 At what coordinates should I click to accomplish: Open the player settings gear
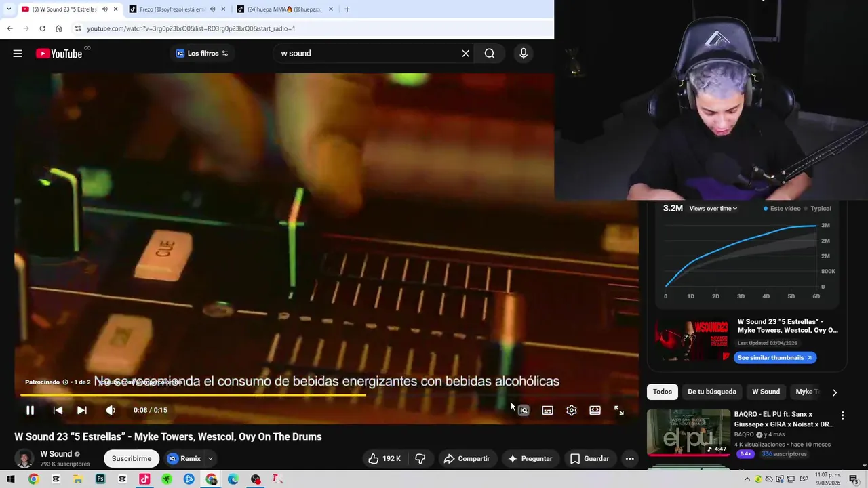[x=572, y=410]
